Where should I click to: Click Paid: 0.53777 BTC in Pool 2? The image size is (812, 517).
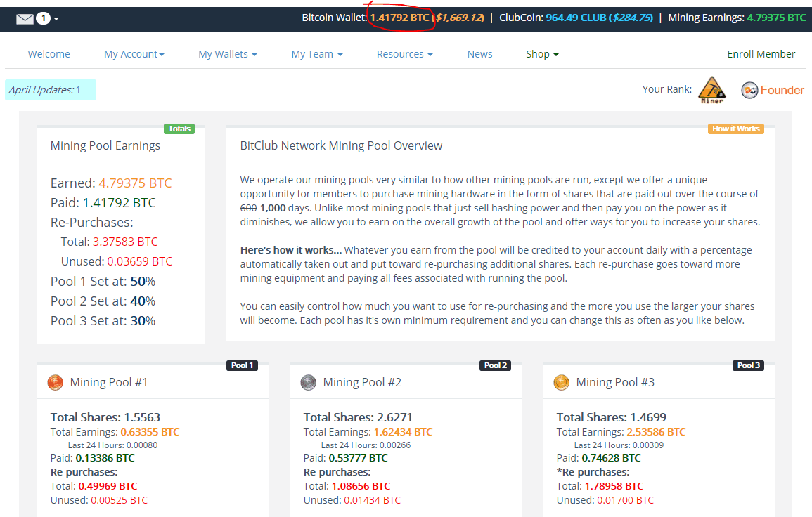[x=345, y=458]
